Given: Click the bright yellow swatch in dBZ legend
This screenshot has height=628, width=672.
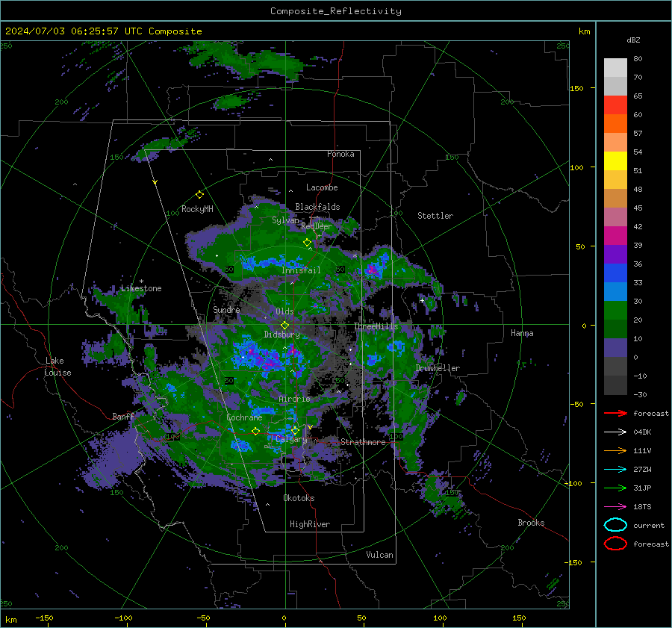Looking at the screenshot, I should [615, 161].
